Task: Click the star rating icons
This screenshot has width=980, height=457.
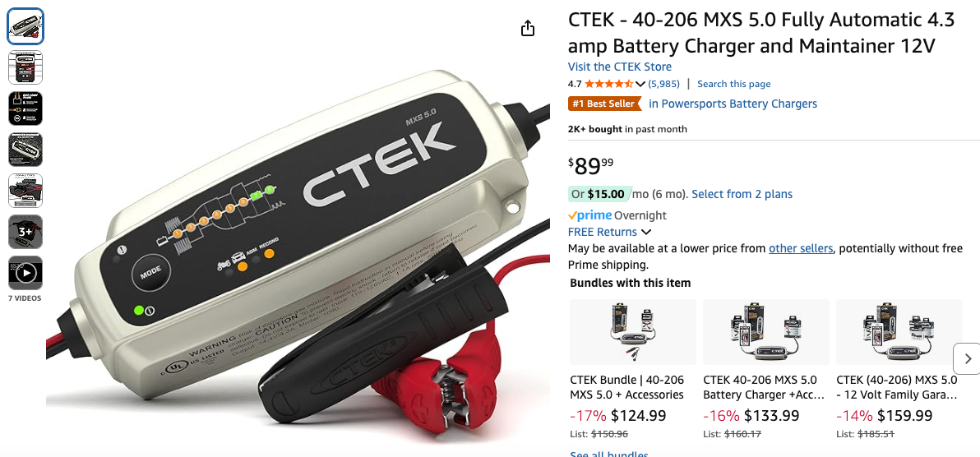Action: click(x=608, y=84)
